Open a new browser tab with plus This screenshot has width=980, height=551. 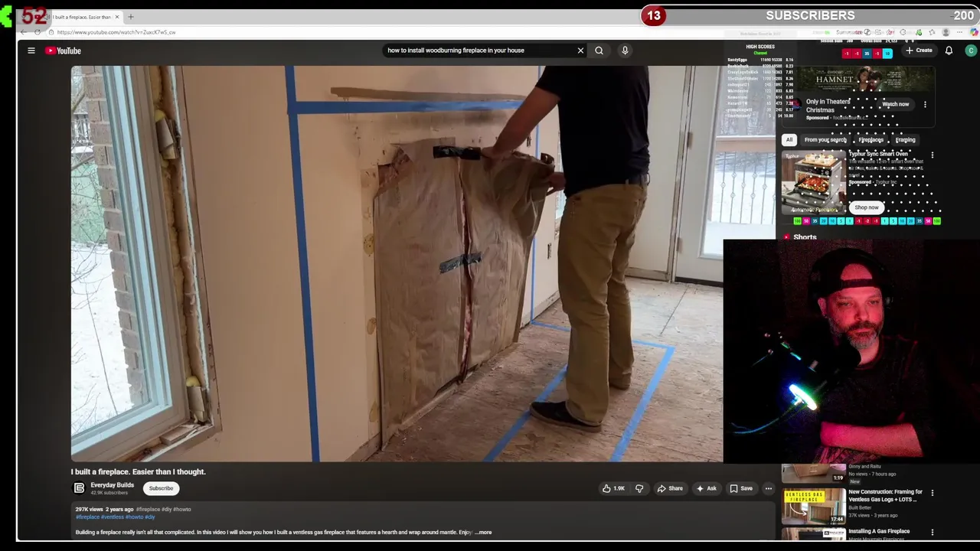click(130, 17)
